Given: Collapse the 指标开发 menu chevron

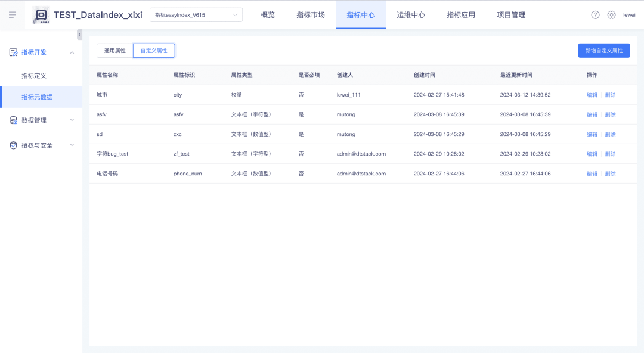Looking at the screenshot, I should 72,52.
